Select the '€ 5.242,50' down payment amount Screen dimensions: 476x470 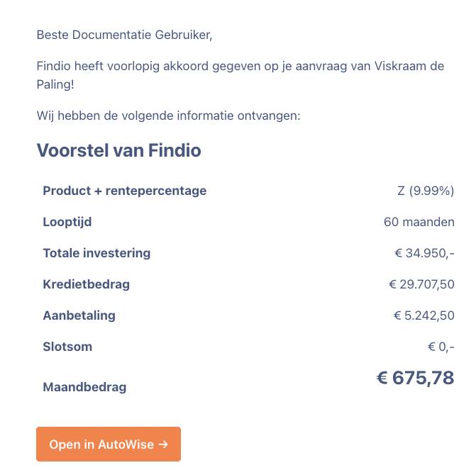tap(424, 315)
